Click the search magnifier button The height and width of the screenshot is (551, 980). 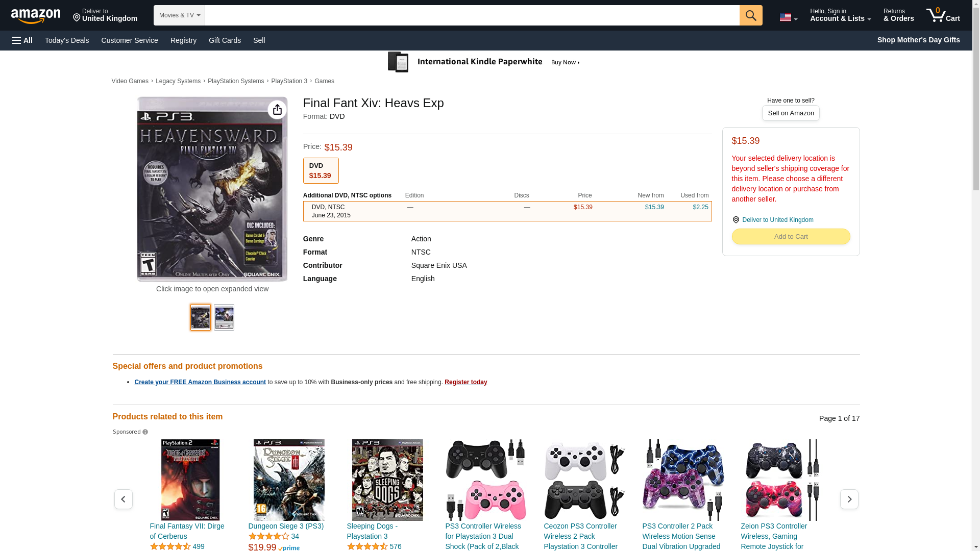750,15
